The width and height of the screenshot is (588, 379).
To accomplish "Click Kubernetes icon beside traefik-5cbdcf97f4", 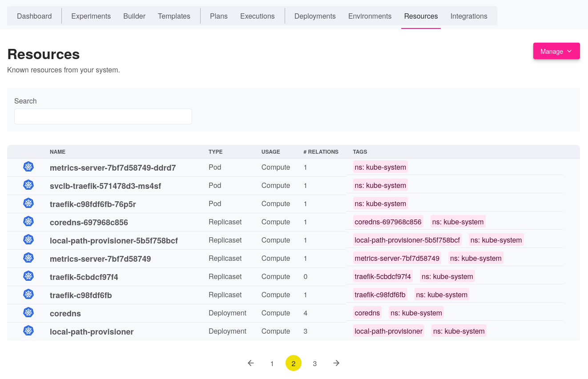I will (28, 276).
